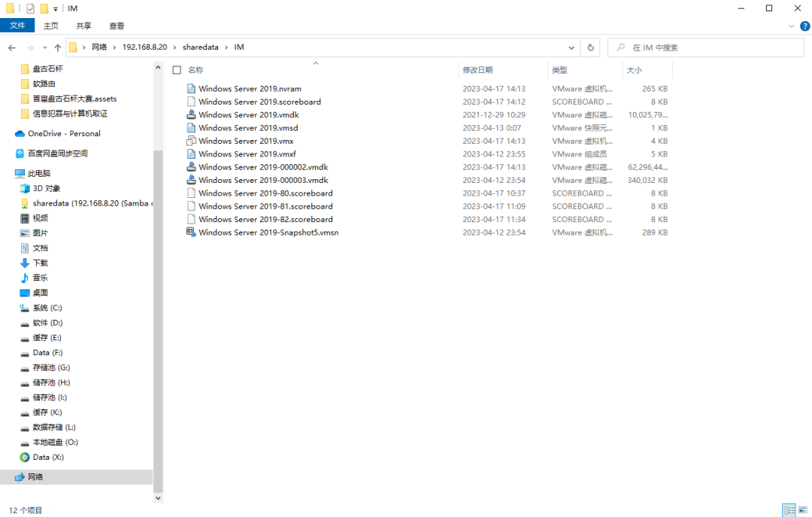
Task: Select Windows Server 2019-82.scoreboard file name
Action: point(265,219)
